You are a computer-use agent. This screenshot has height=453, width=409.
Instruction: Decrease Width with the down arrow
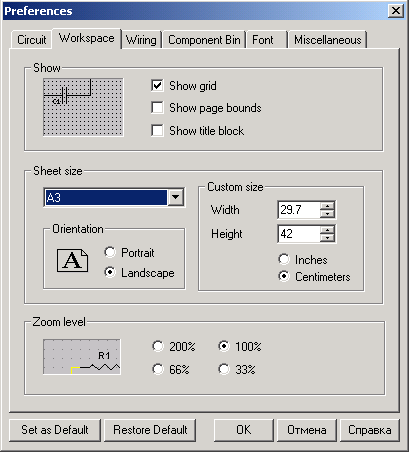(x=327, y=214)
